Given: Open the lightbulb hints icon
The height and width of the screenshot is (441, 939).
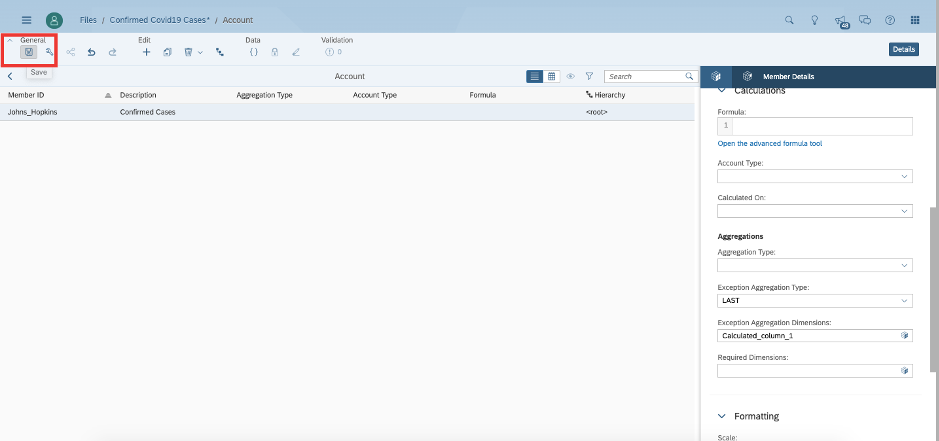Looking at the screenshot, I should point(814,20).
